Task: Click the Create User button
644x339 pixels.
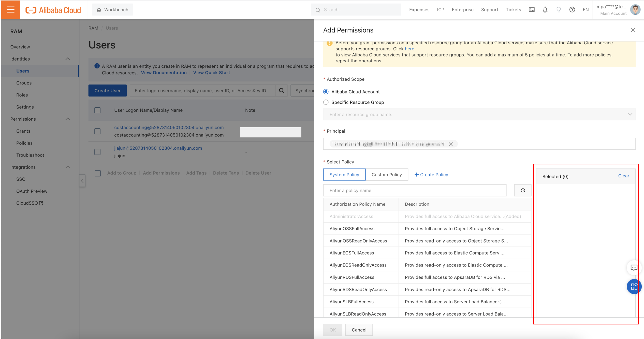Action: pyautogui.click(x=108, y=91)
